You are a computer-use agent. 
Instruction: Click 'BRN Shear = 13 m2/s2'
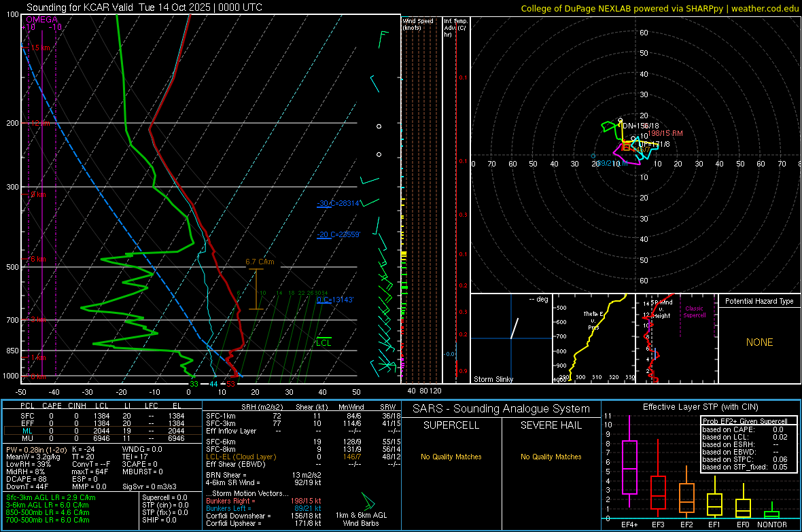264,475
